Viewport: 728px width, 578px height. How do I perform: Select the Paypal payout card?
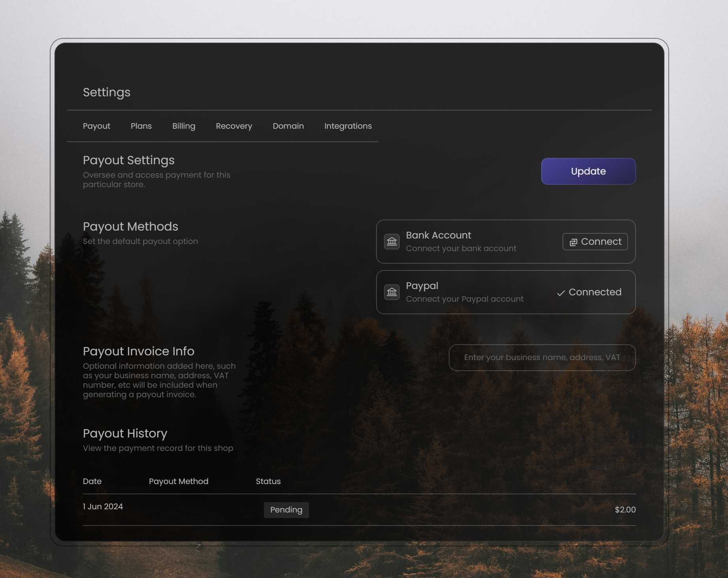click(x=506, y=292)
